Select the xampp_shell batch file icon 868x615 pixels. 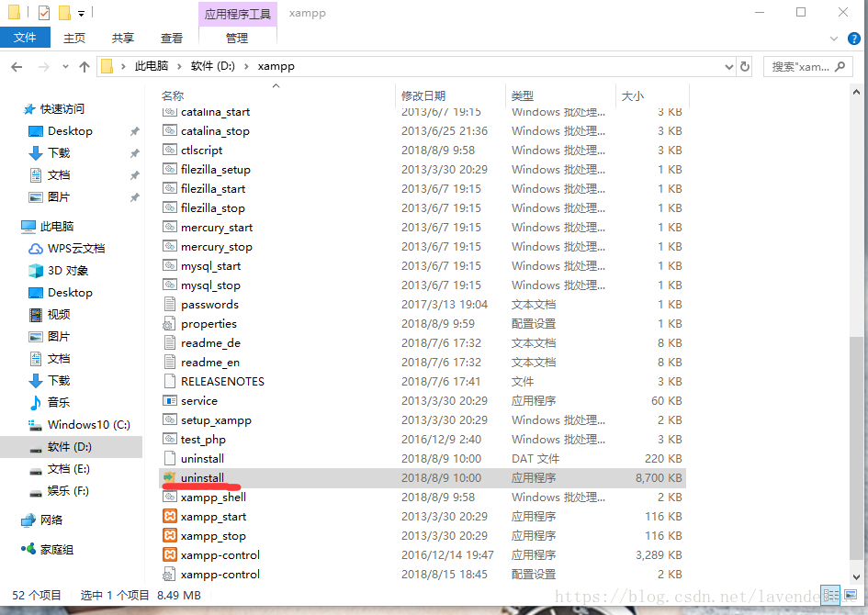click(169, 497)
